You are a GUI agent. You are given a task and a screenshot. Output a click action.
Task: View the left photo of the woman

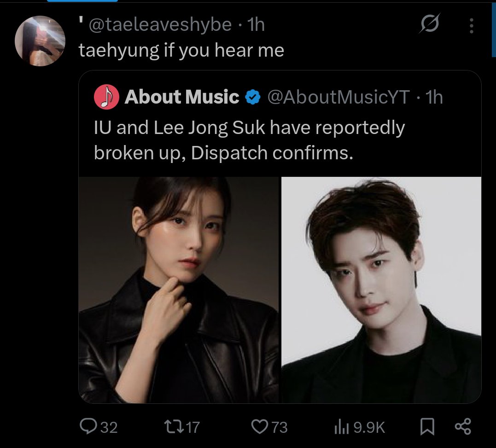pyautogui.click(x=179, y=290)
